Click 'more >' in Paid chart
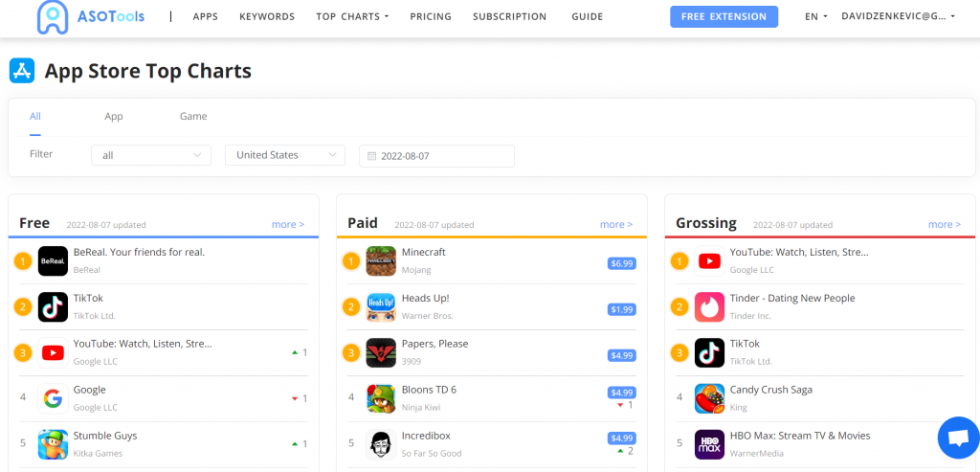980x472 pixels. click(x=615, y=225)
